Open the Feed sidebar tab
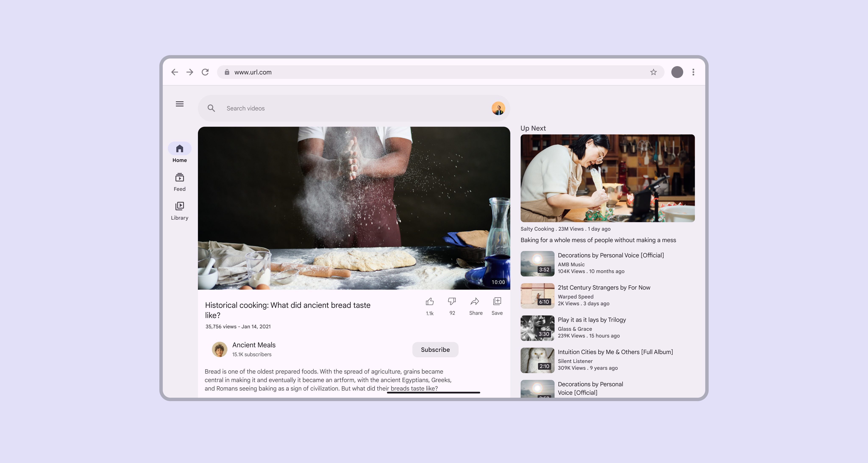The width and height of the screenshot is (868, 463). point(180,182)
